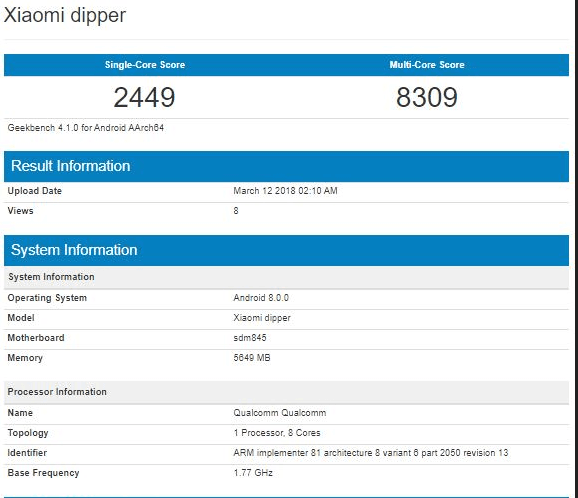Select the 'sdm845' motherboard value
This screenshot has width=578, height=498.
point(250,338)
